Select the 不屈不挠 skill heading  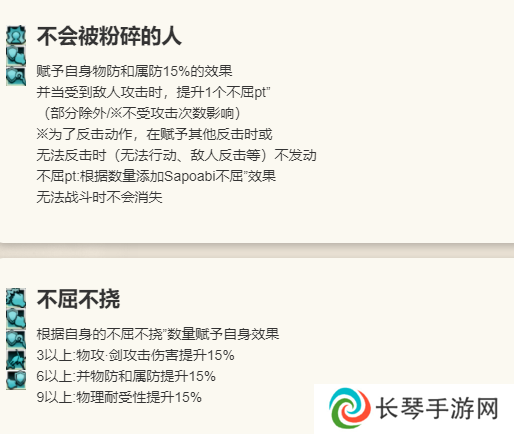(78, 299)
